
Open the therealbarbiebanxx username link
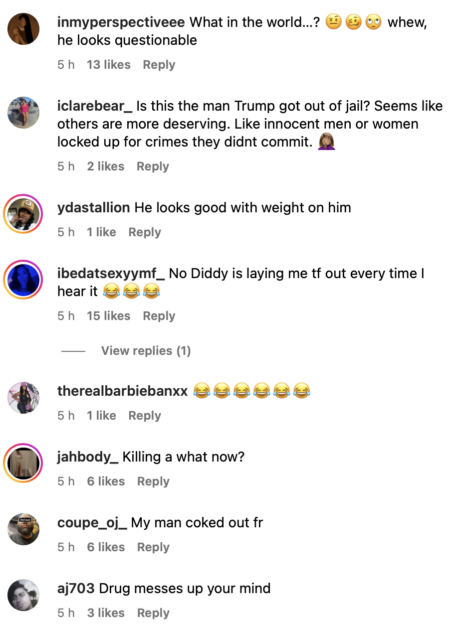[122, 391]
